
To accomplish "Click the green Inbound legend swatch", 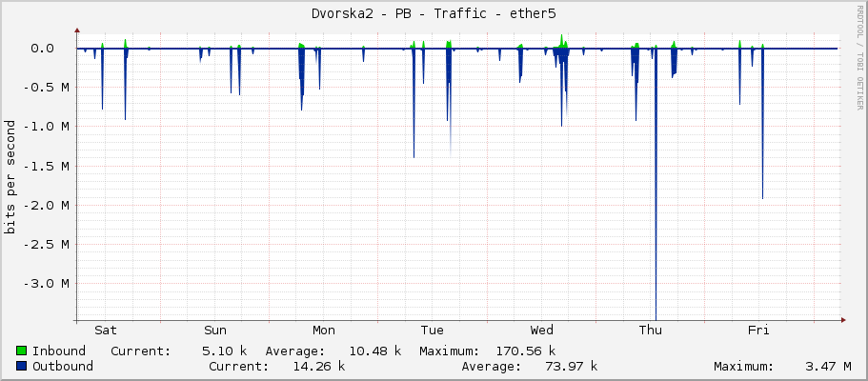I will (22, 351).
